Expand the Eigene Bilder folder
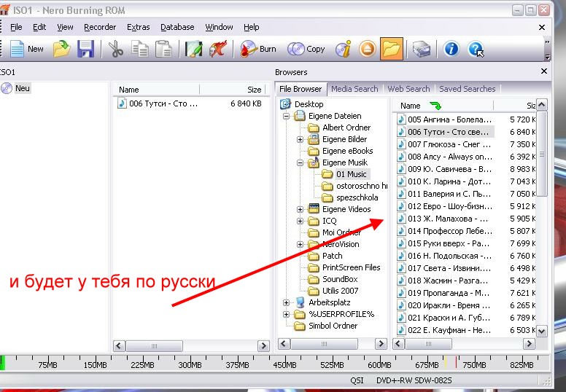566x392 pixels. [300, 139]
